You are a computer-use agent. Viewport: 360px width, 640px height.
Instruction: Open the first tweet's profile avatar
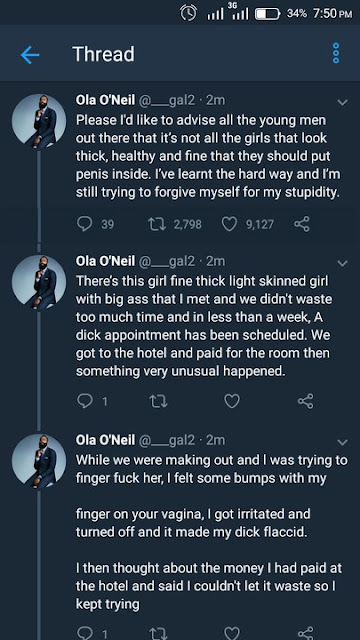(39, 121)
